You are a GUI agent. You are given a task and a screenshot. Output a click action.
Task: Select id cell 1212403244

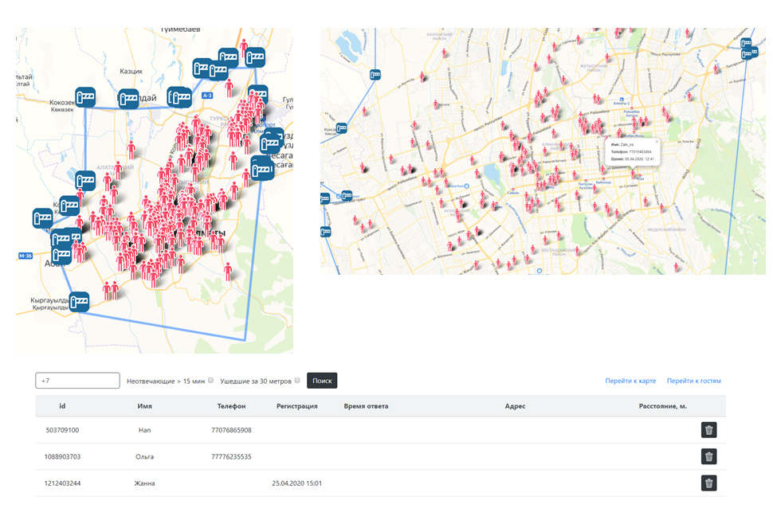tap(62, 483)
